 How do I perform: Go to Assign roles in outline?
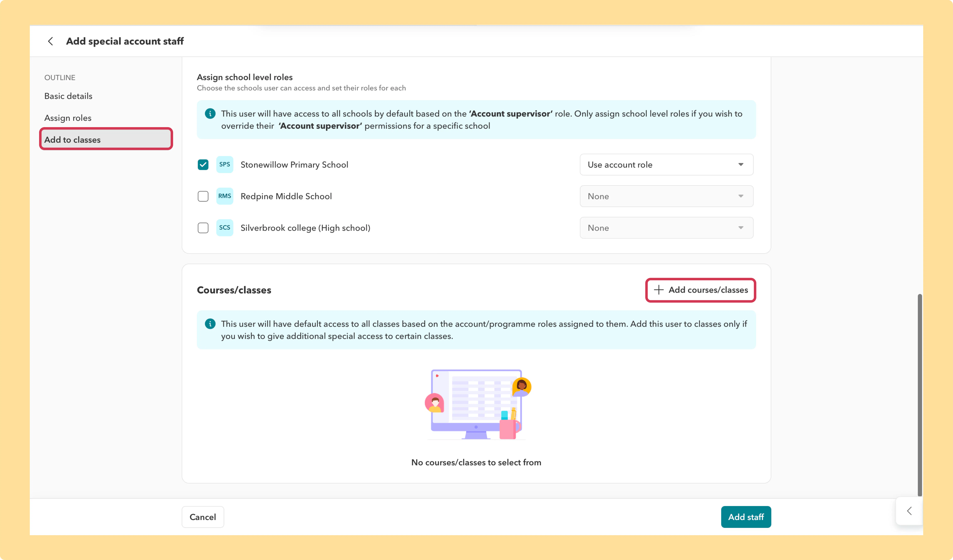(x=68, y=118)
